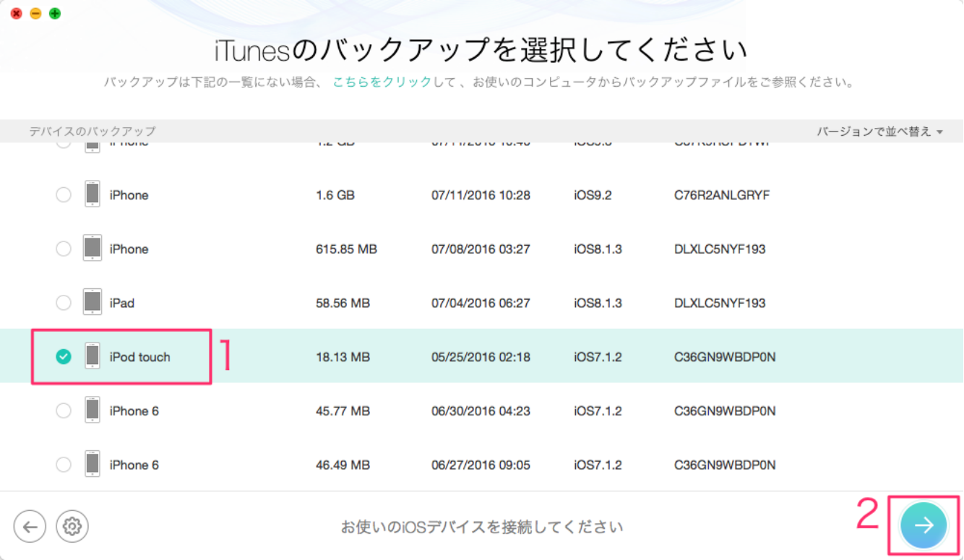The image size is (964, 560).
Task: Click the date 06/30/2016 04:23
Action: [x=481, y=411]
